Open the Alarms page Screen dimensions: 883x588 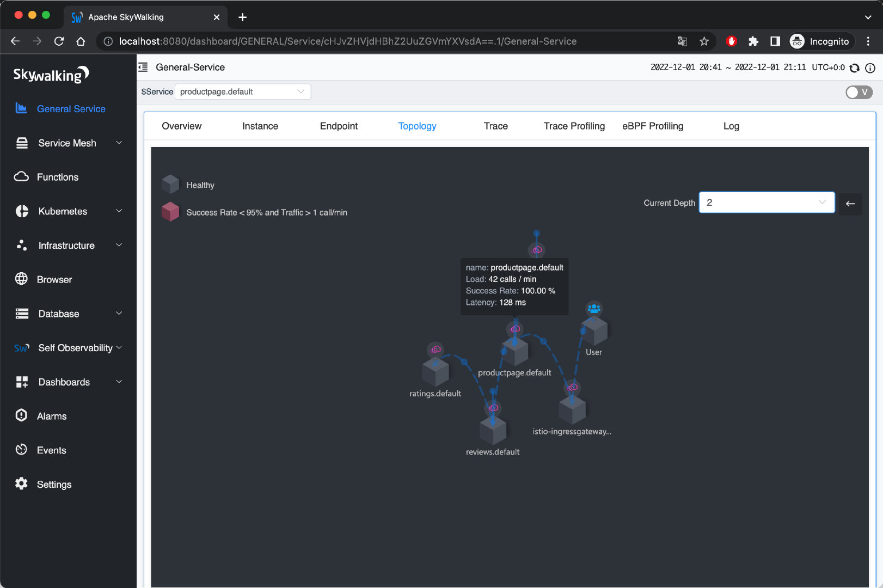(x=52, y=416)
